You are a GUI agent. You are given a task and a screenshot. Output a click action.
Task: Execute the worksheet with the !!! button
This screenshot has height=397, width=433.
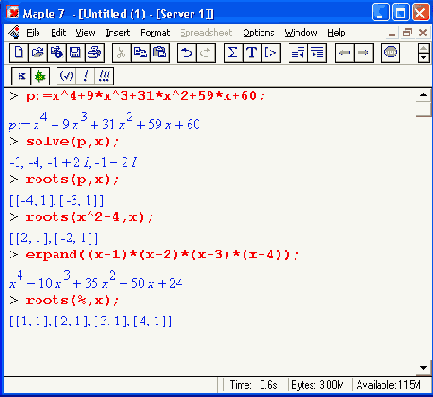tap(104, 76)
